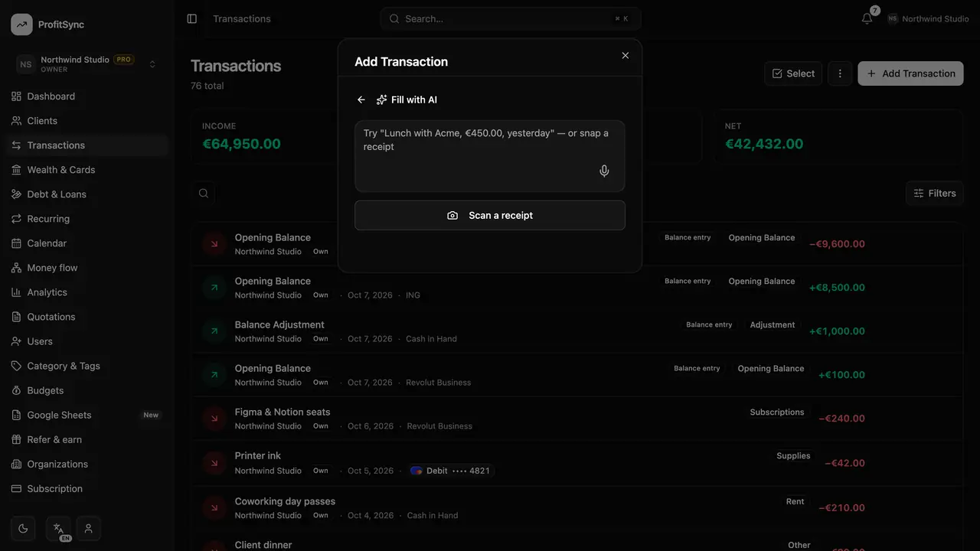Open the notifications bell
This screenshot has height=551, width=980.
867,18
